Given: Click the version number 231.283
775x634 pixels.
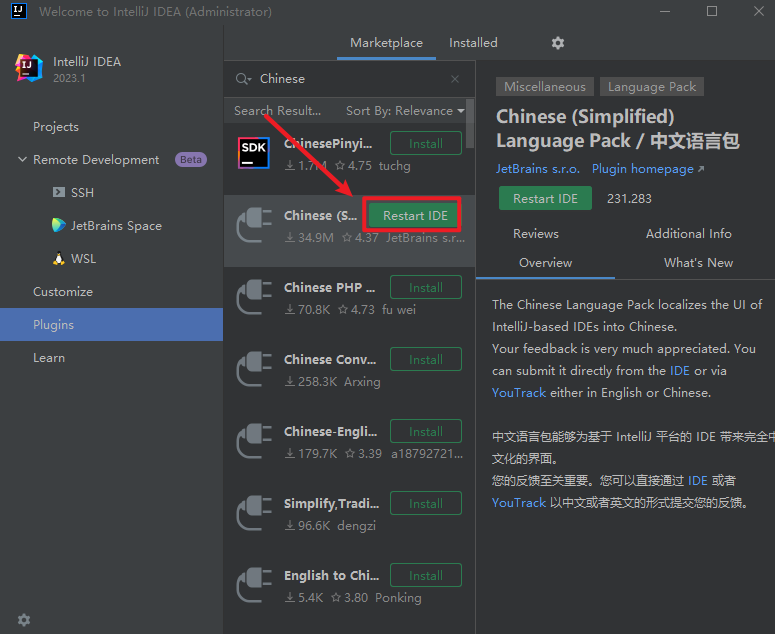Looking at the screenshot, I should pos(629,198).
